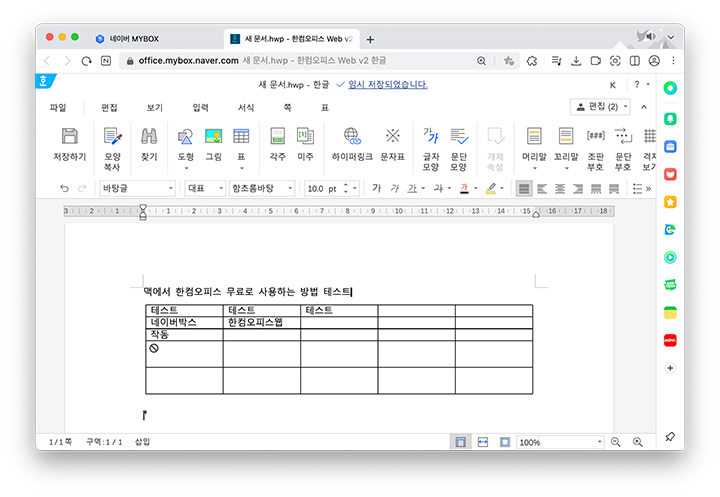Open the browser extensions puzzle icon

(532, 61)
